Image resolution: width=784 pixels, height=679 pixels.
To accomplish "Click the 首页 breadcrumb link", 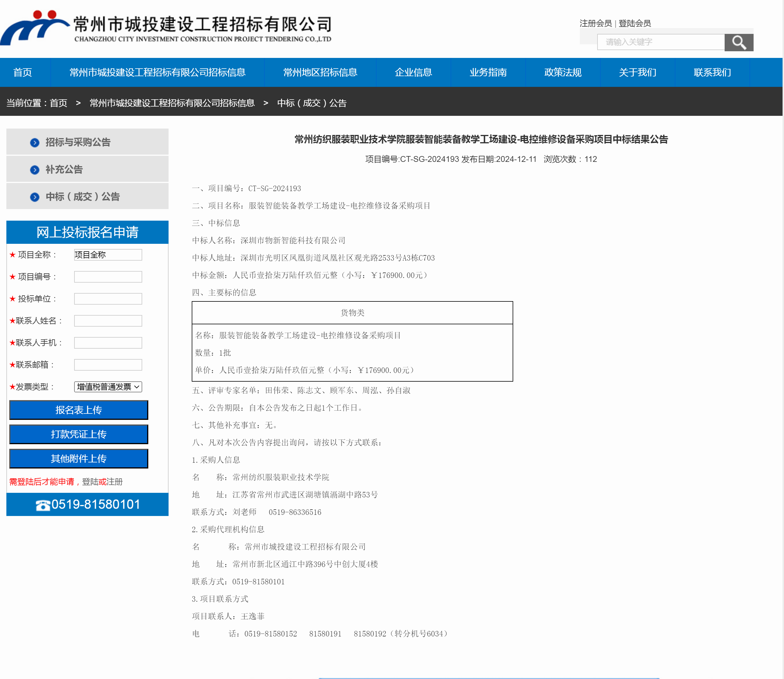I will pos(58,103).
